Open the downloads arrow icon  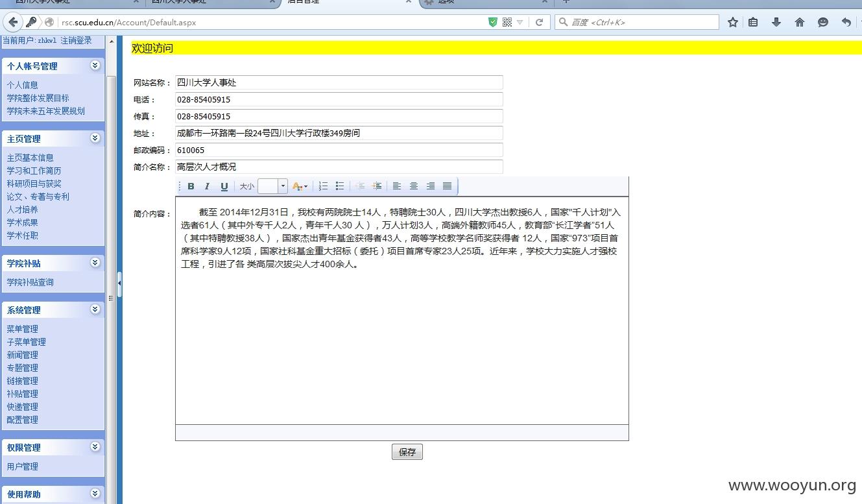776,22
